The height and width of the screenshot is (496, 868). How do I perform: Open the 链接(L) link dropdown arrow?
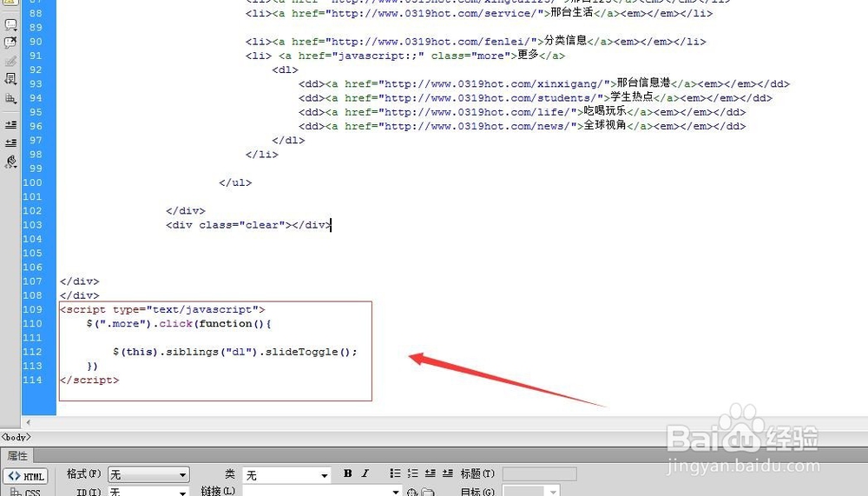pyautogui.click(x=395, y=492)
